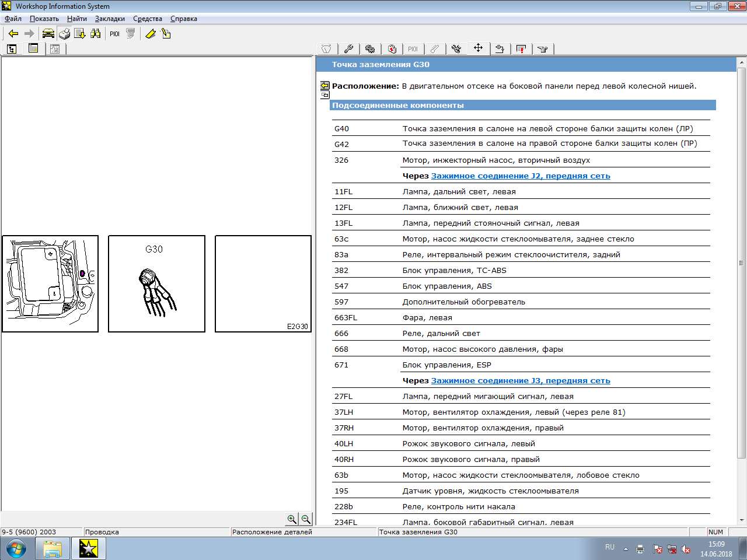Open link Зажимное соединение J2, передняя сеть
747x560 pixels.
click(520, 176)
